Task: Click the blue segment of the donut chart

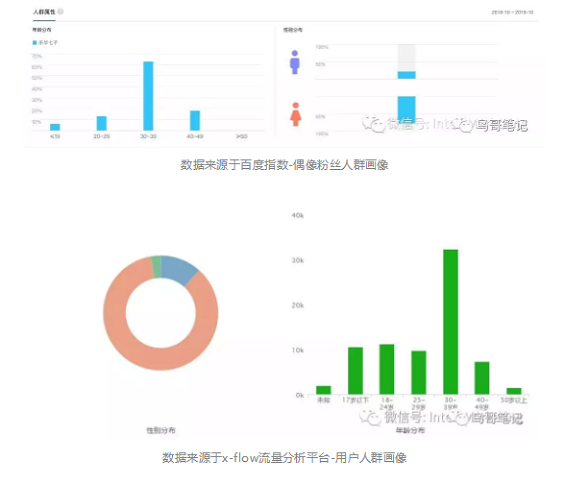Action: coord(179,271)
